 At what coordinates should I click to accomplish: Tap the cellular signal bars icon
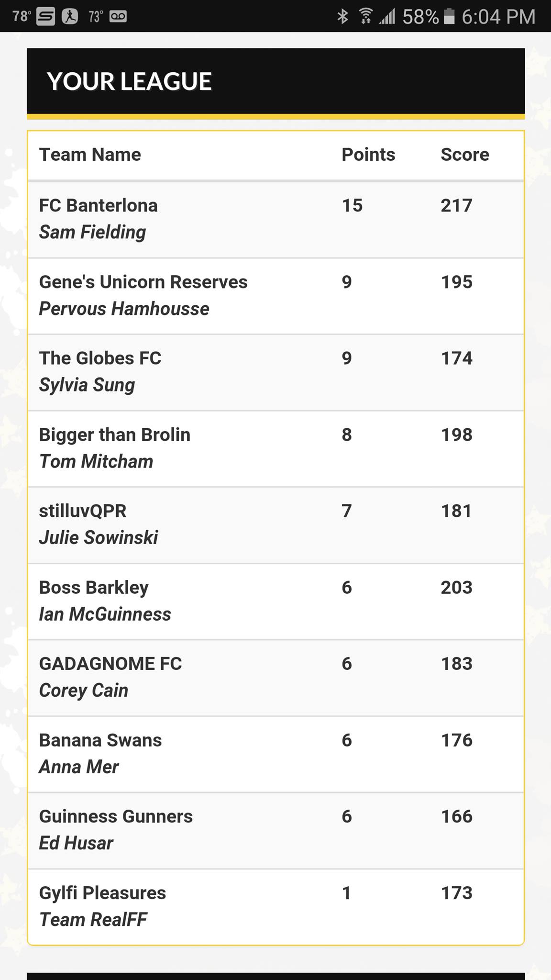387,17
